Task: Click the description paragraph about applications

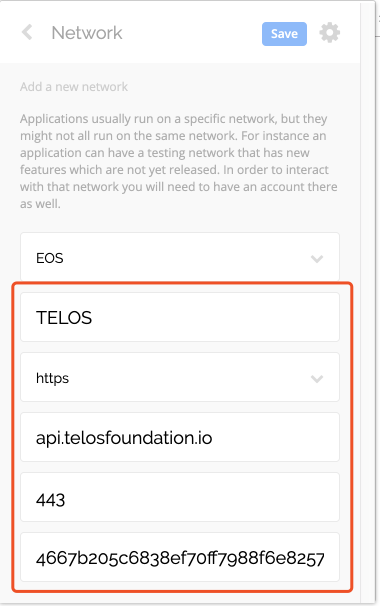Action: [x=179, y=161]
